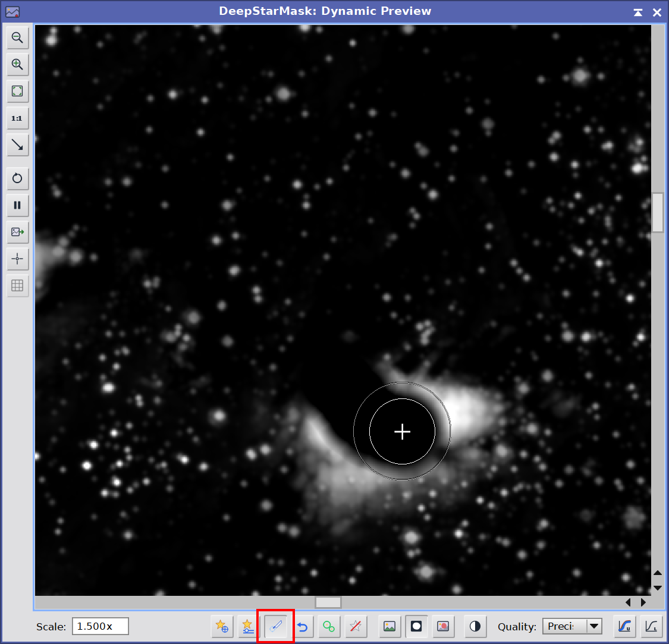Click the diagonal arrow tool button

[x=17, y=145]
